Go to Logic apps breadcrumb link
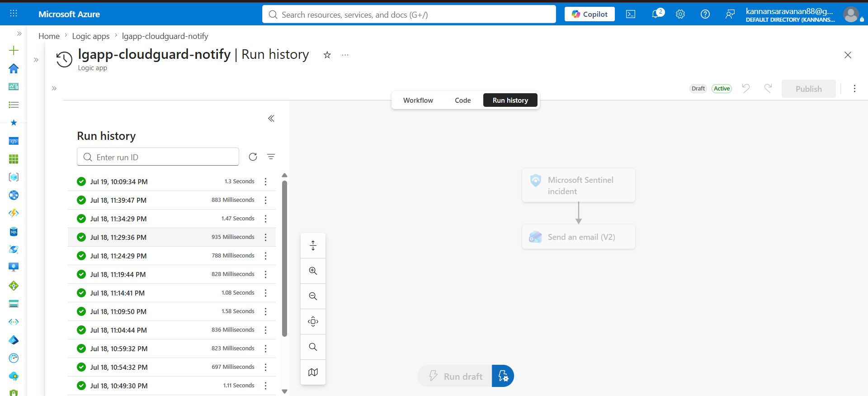 91,36
